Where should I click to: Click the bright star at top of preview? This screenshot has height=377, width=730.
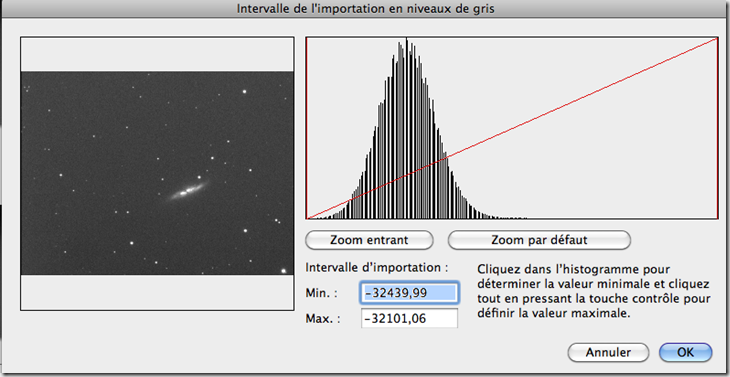(x=244, y=92)
